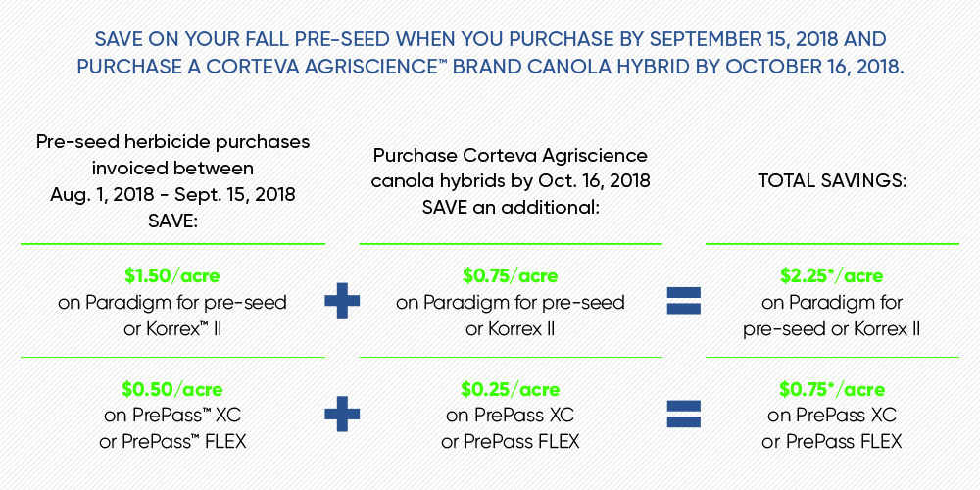Click 'on PrePass XC or PrePass FLEX' under $0.50
Image resolution: width=980 pixels, height=490 pixels.
click(172, 428)
